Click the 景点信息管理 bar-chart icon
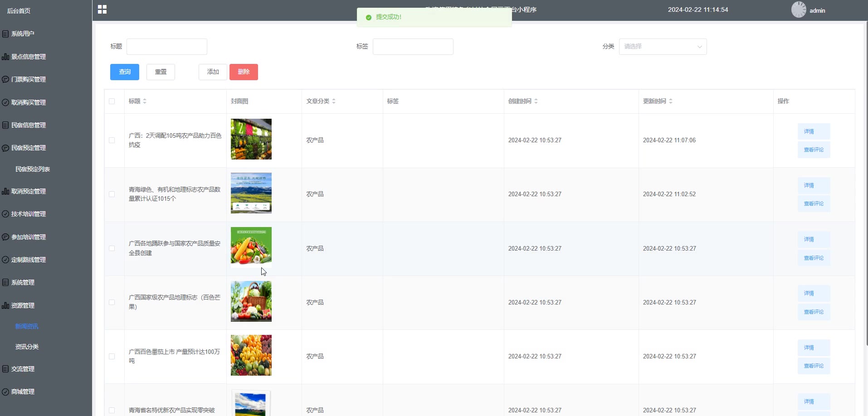 [5, 57]
